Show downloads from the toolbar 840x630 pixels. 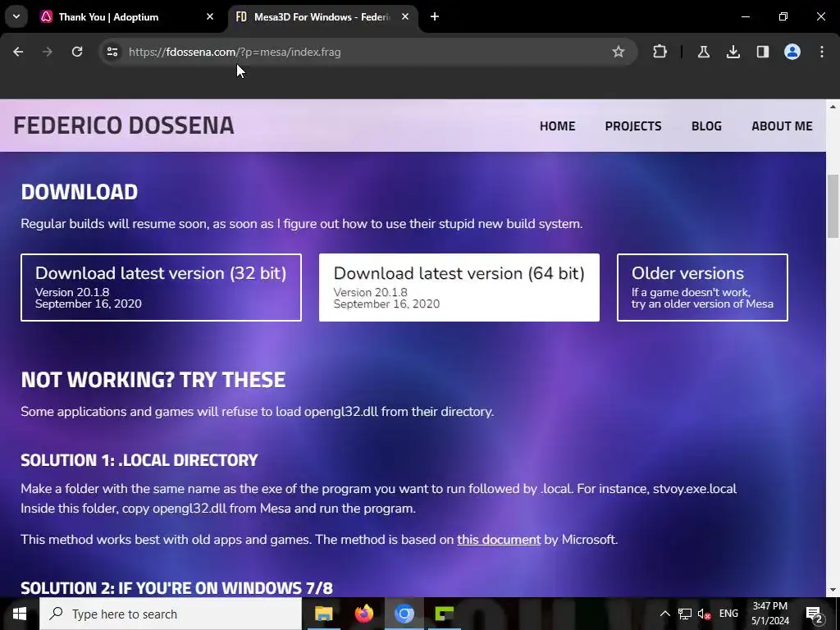(x=733, y=52)
